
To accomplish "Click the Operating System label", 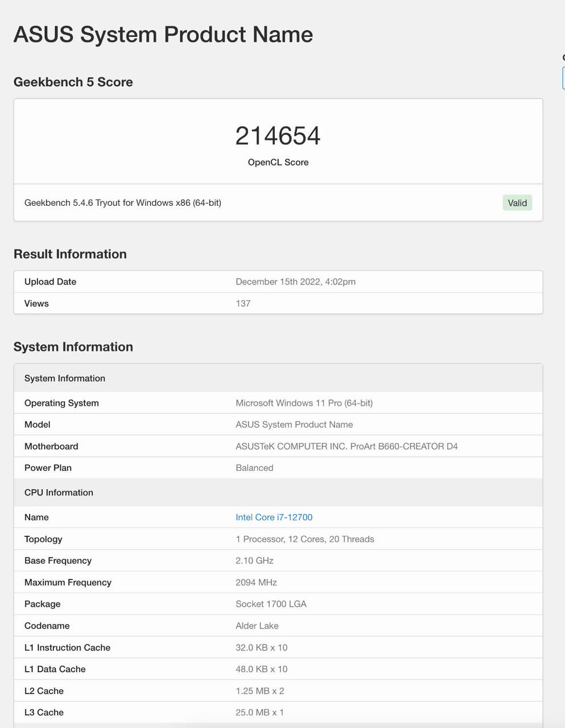I will click(x=61, y=403).
